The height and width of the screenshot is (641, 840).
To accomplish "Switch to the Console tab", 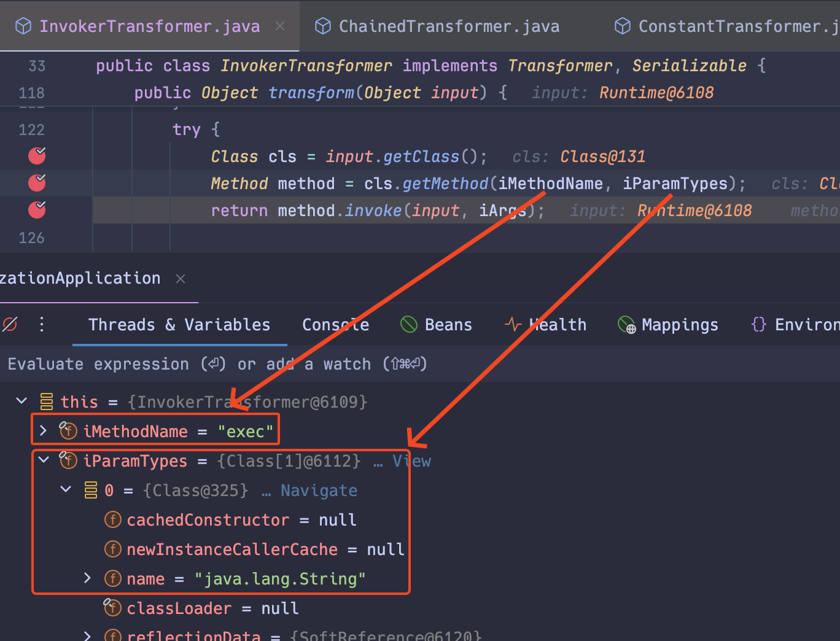I will tap(336, 324).
